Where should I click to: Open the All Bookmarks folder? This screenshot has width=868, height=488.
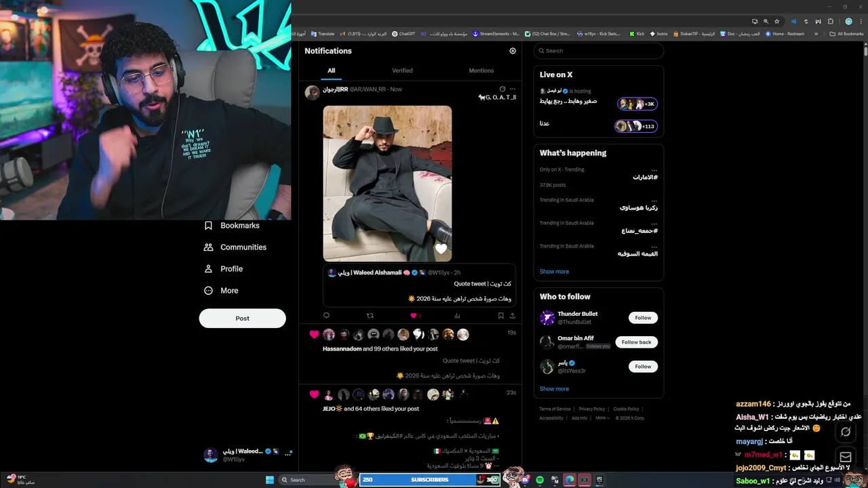(846, 34)
